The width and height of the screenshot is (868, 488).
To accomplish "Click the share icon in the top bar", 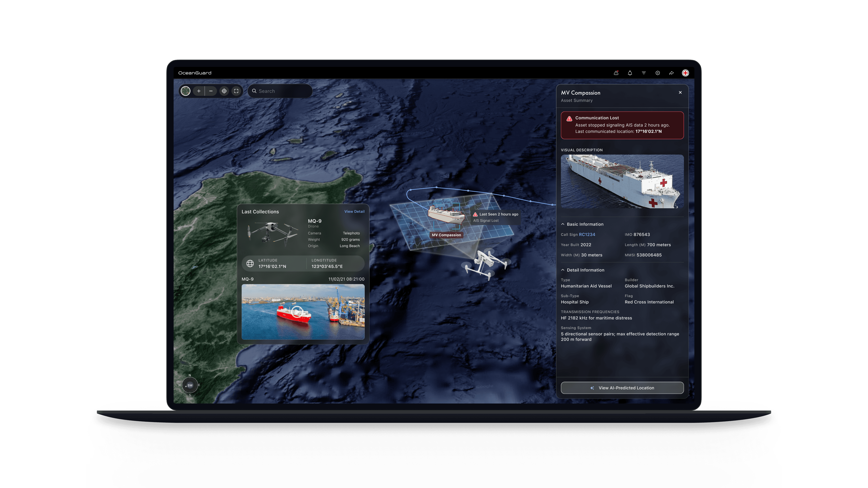I will click(672, 73).
